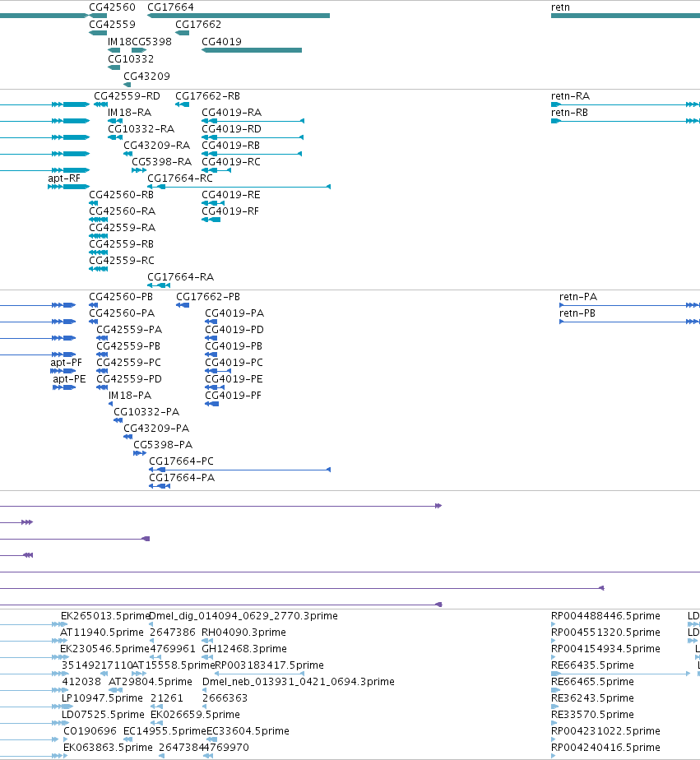Select transcript CG42559-RA
The image size is (700, 760).
pos(123,228)
